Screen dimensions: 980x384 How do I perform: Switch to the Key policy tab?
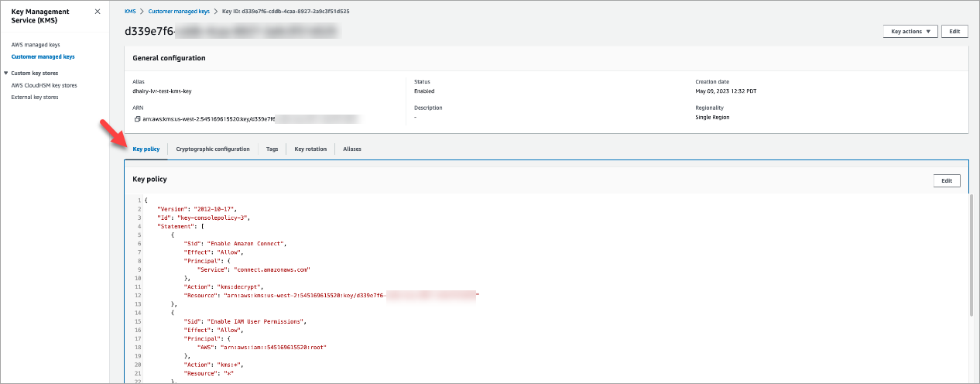tap(146, 149)
